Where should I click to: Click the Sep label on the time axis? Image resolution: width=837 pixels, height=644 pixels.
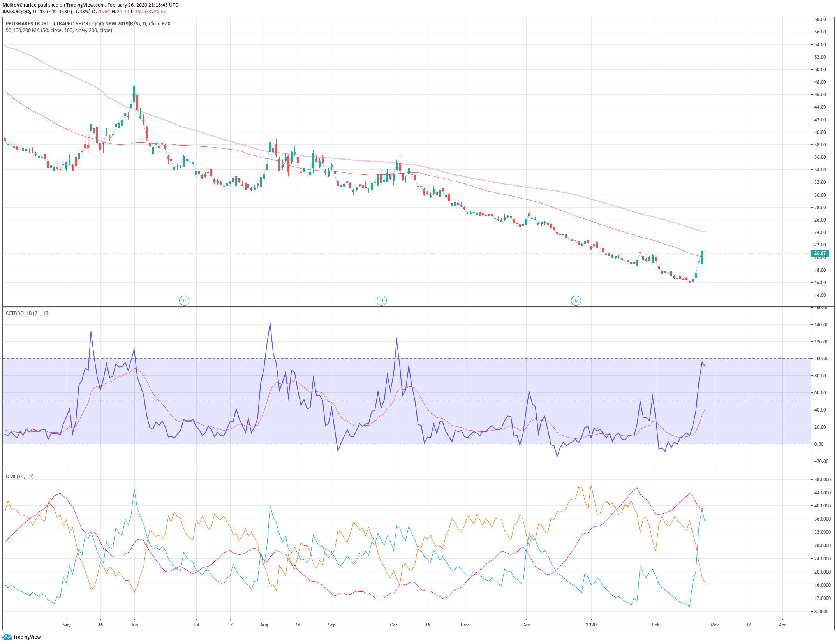click(x=331, y=625)
